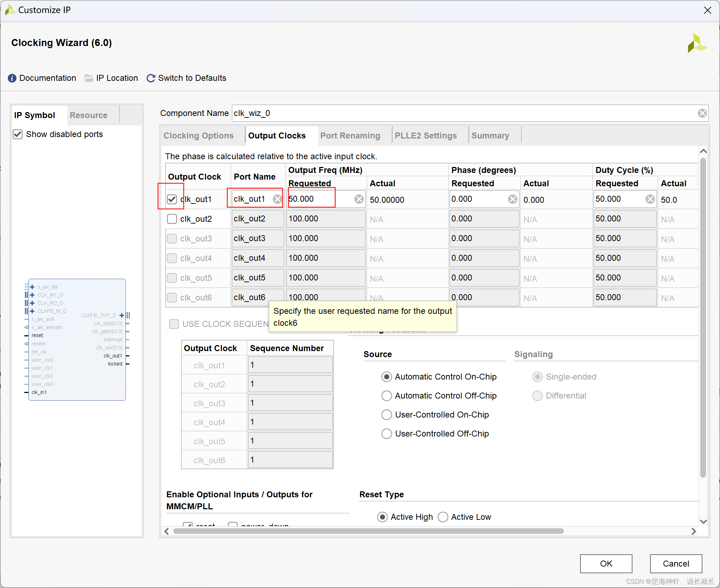720x588 pixels.
Task: Expand the CLK_IN1_D port in the IP symbol
Action: [x=32, y=295]
